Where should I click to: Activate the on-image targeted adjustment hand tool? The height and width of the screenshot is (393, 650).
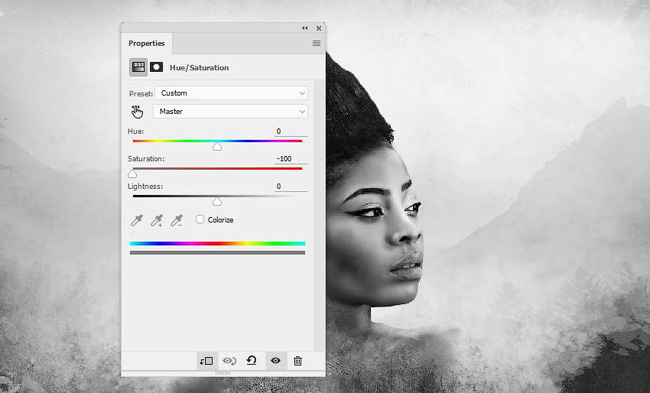coord(137,112)
